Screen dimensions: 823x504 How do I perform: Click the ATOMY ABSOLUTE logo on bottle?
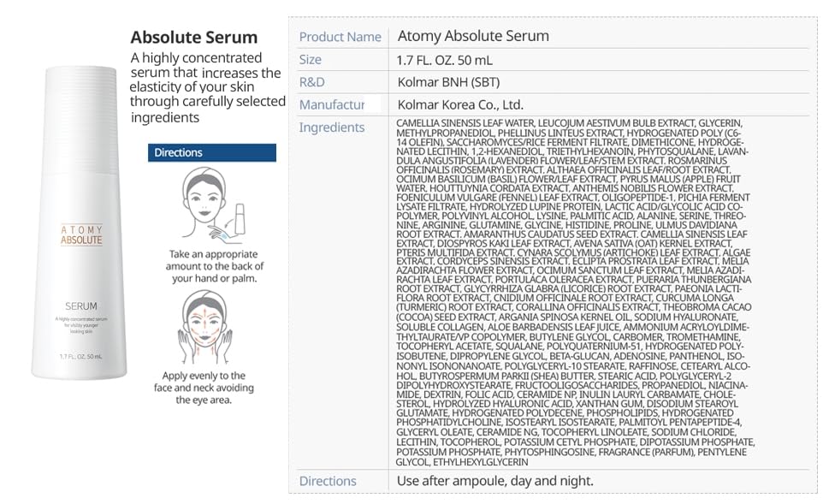81,235
